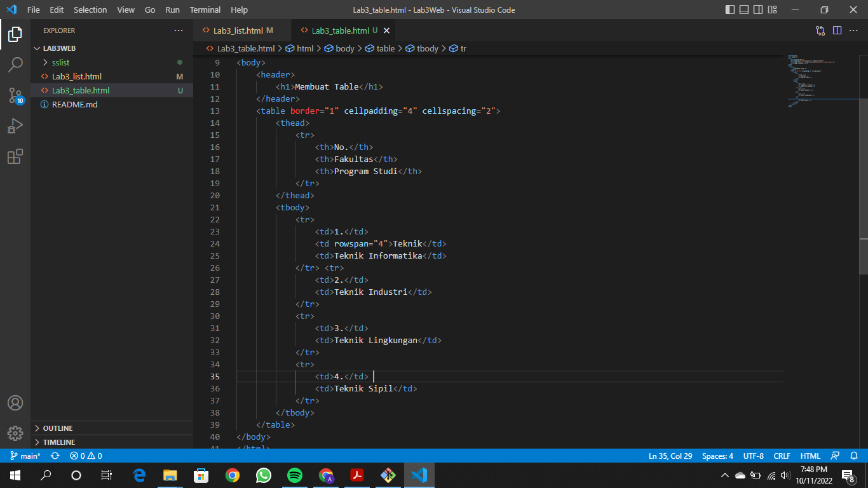The width and height of the screenshot is (868, 488).
Task: Open WhatsApp from the taskbar
Action: [264, 475]
